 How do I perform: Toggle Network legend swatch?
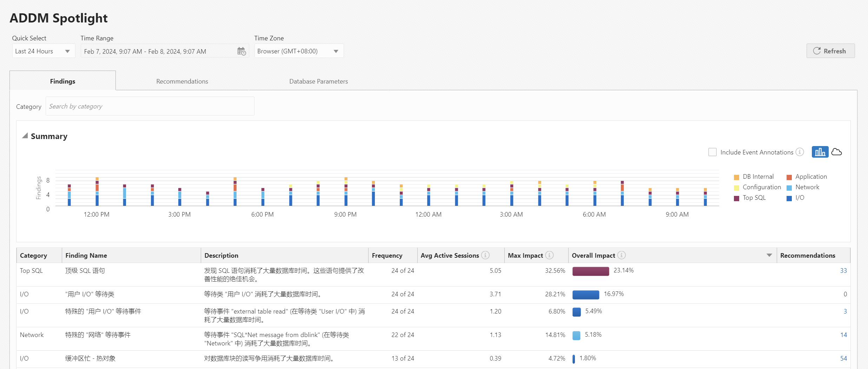(789, 187)
